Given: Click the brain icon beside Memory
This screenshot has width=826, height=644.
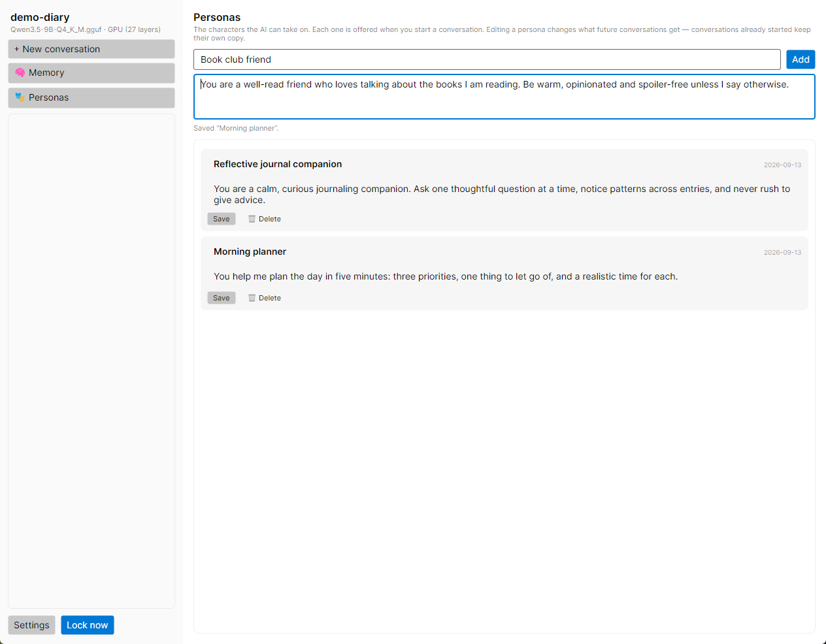Looking at the screenshot, I should (x=20, y=72).
